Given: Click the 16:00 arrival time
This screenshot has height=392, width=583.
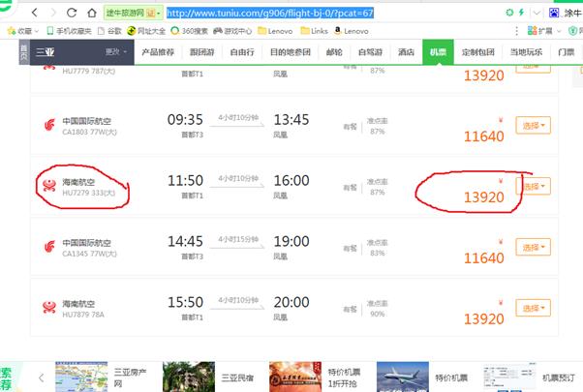Looking at the screenshot, I should (291, 181).
